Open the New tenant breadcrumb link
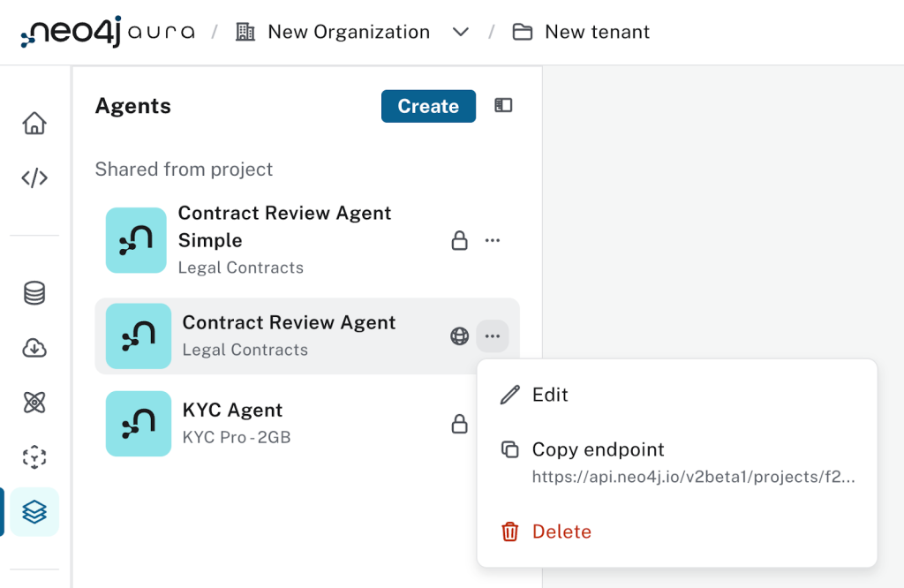Viewport: 904px width, 588px height. [597, 33]
